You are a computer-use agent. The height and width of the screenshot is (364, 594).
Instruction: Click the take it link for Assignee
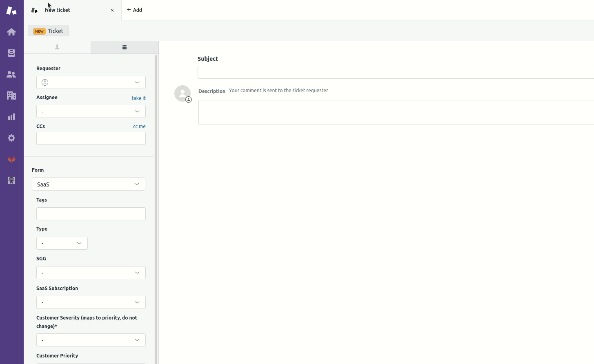(138, 98)
